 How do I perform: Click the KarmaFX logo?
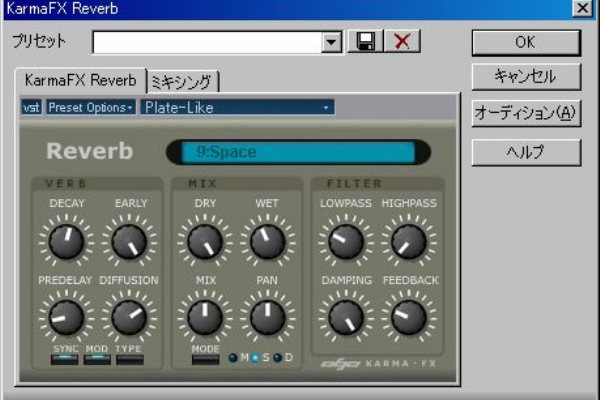(x=378, y=364)
